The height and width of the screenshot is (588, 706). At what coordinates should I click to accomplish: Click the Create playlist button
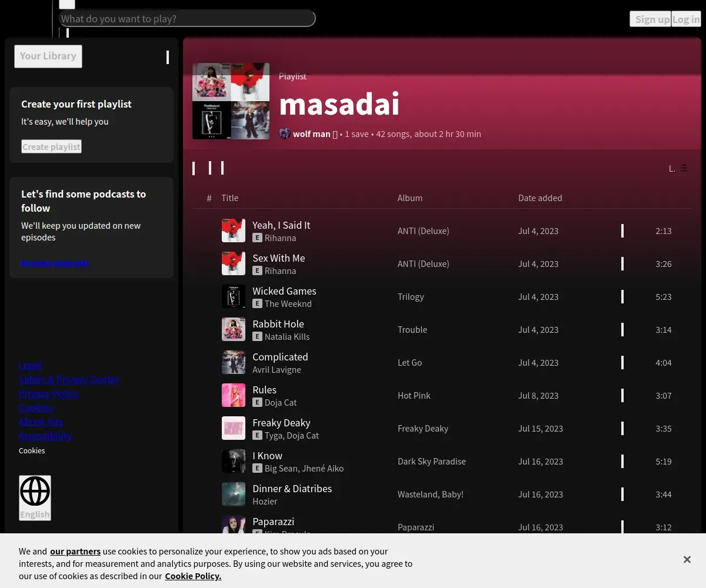point(52,146)
